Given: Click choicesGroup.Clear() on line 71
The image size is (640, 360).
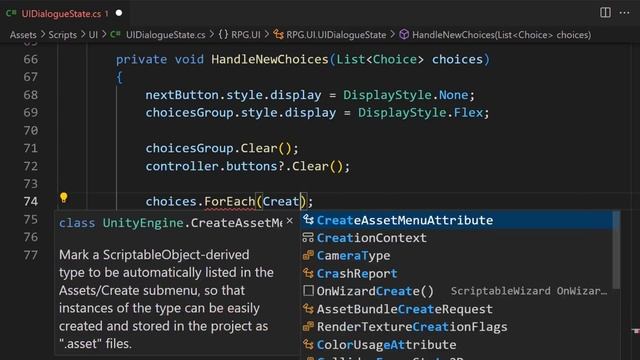Looking at the screenshot, I should click(x=218, y=149).
